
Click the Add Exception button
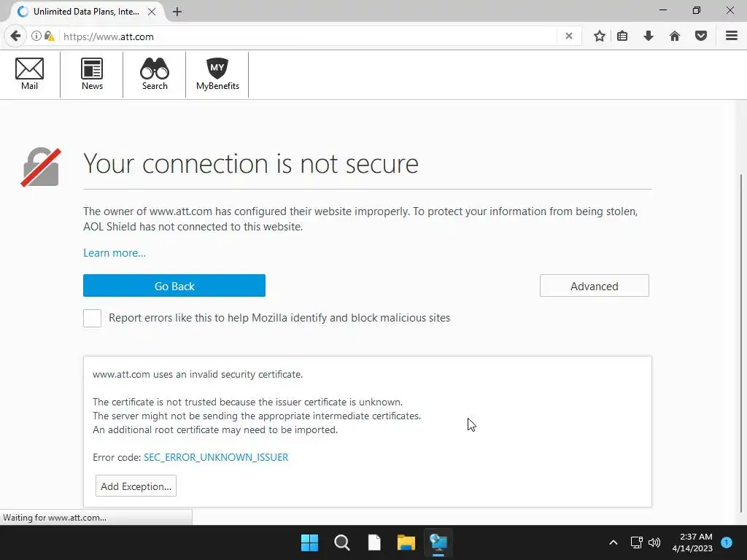136,486
